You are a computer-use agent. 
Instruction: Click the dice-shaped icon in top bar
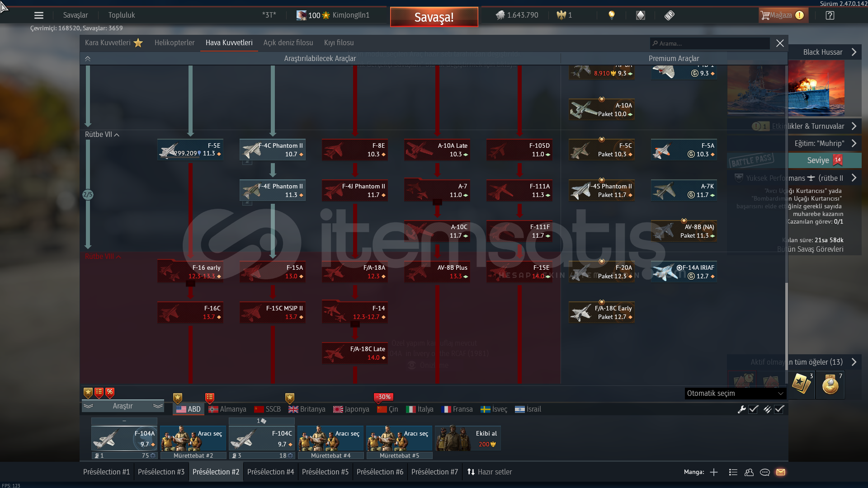[670, 15]
